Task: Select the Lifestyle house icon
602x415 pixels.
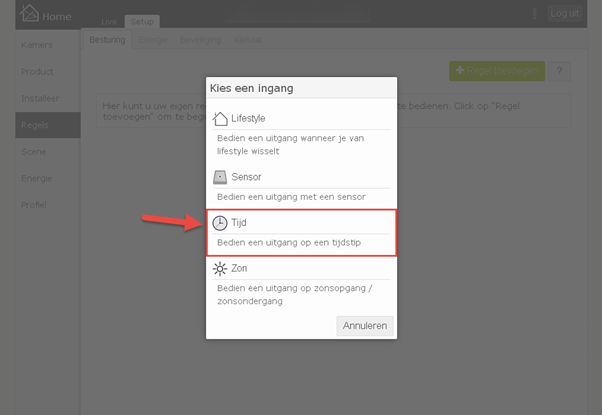Action: coord(220,119)
